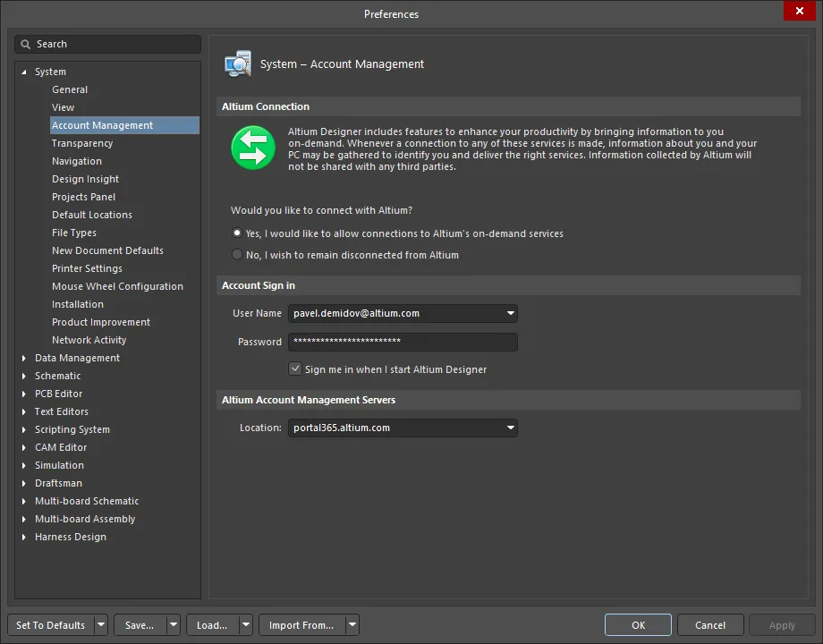
Task: Open the Product Improvement page
Action: 101,322
